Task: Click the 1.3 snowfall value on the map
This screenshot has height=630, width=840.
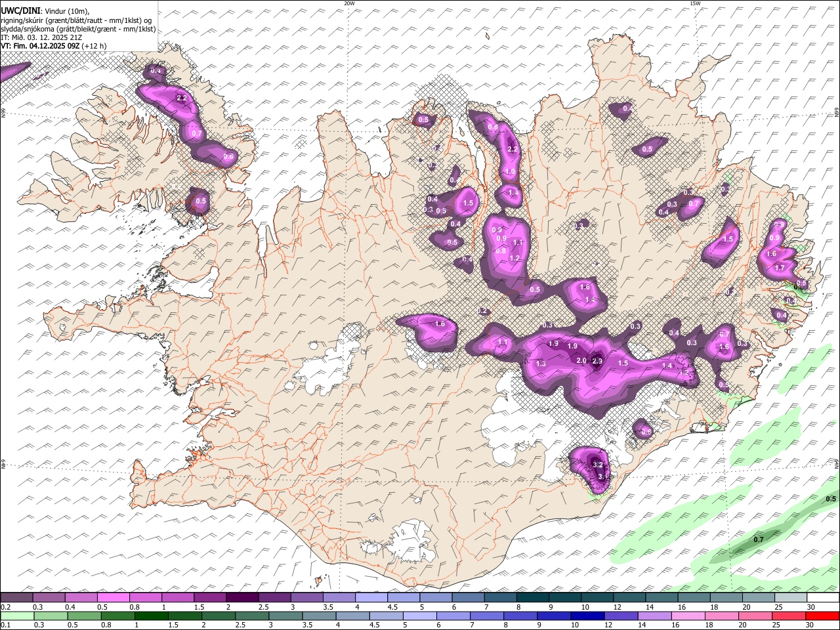Action: point(541,364)
